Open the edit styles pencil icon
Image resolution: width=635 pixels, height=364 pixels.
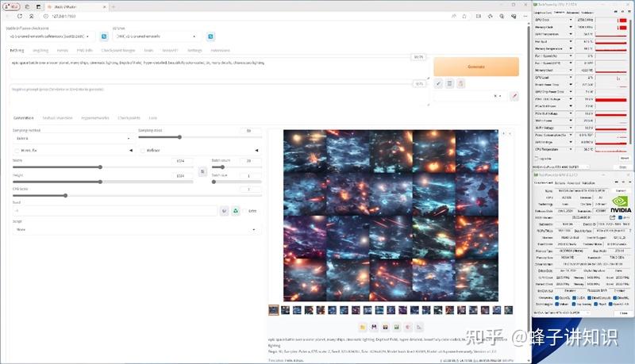(x=514, y=96)
